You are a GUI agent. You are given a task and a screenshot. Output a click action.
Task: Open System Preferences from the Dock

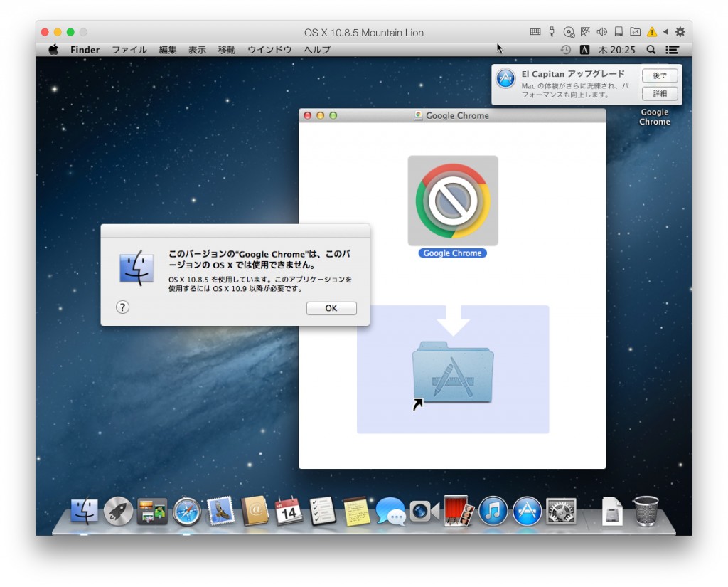click(561, 511)
